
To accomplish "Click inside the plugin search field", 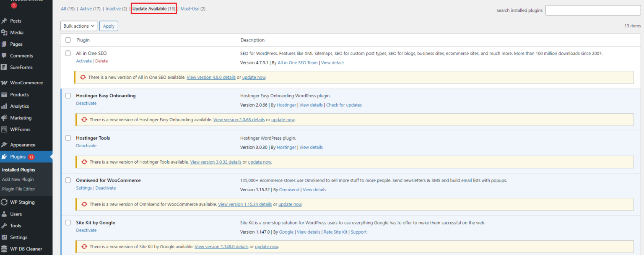I will coord(592,10).
